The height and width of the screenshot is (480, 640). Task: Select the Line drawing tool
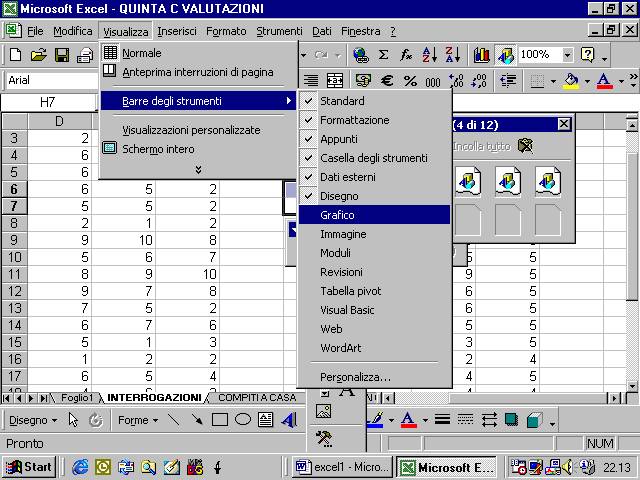pyautogui.click(x=174, y=420)
